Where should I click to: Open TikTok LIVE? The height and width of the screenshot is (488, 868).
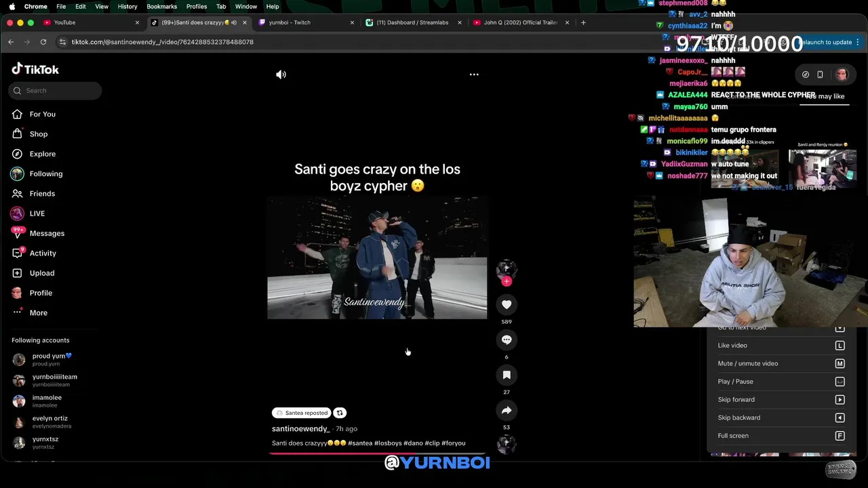click(28, 213)
